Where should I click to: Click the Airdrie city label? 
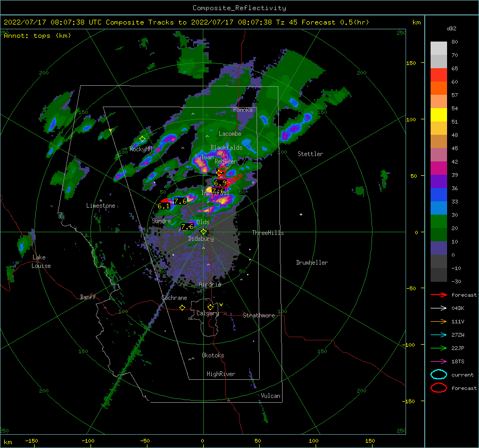(210, 284)
